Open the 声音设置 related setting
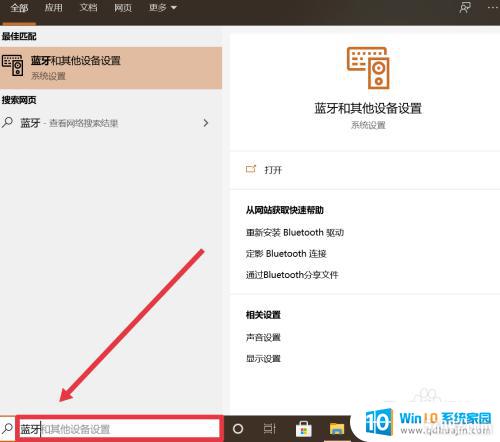500x442 pixels. 263,337
